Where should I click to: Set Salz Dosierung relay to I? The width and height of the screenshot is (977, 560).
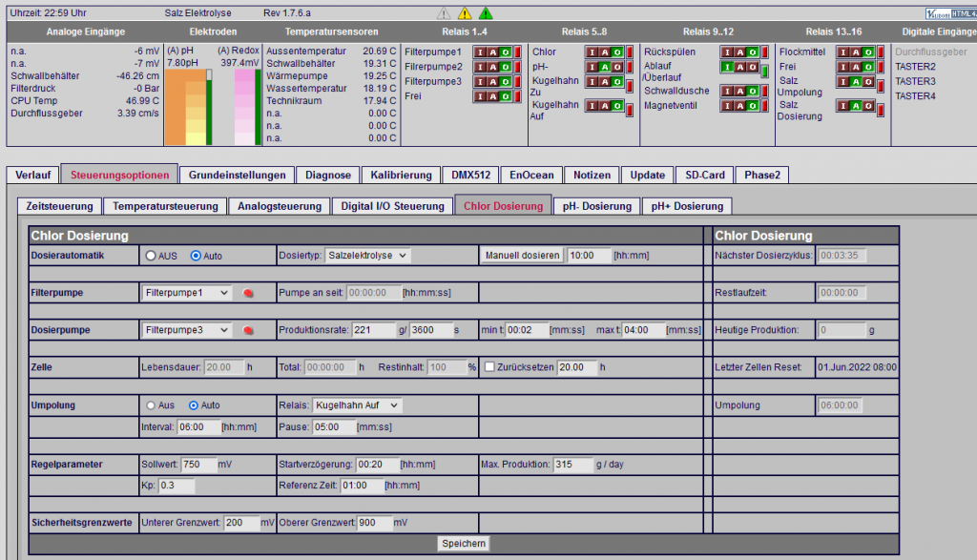click(843, 106)
